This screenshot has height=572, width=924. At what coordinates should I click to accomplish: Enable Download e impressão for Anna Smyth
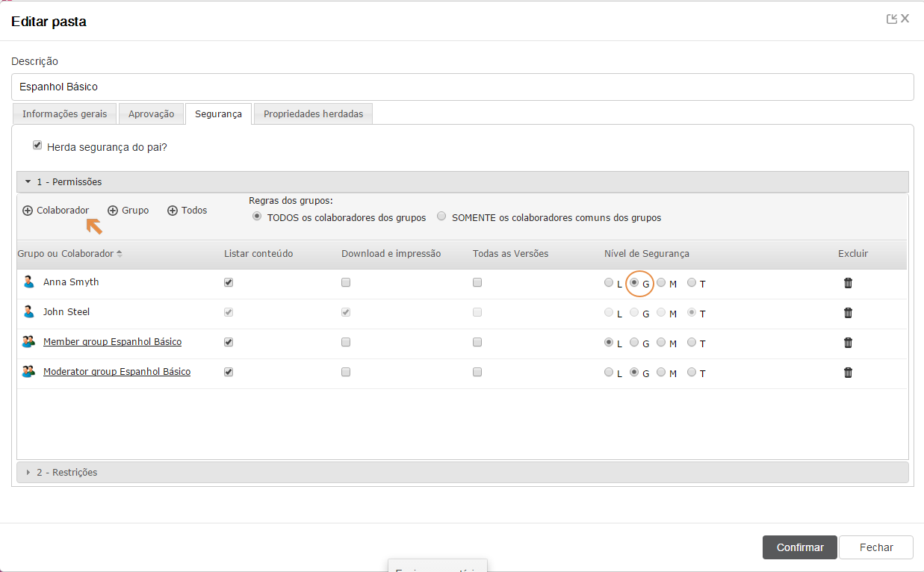[346, 282]
